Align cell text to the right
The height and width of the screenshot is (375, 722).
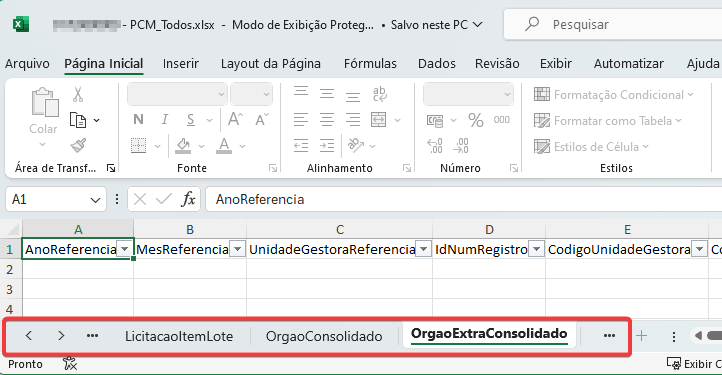(x=353, y=120)
